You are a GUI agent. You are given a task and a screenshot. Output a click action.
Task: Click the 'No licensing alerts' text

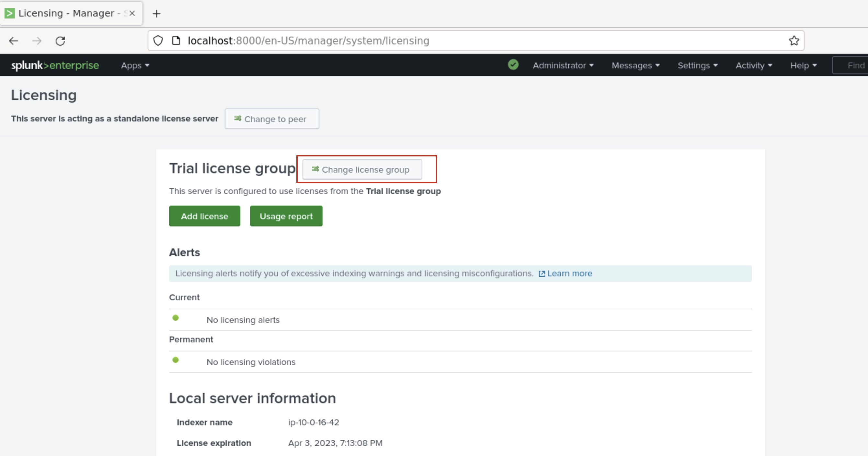click(243, 320)
